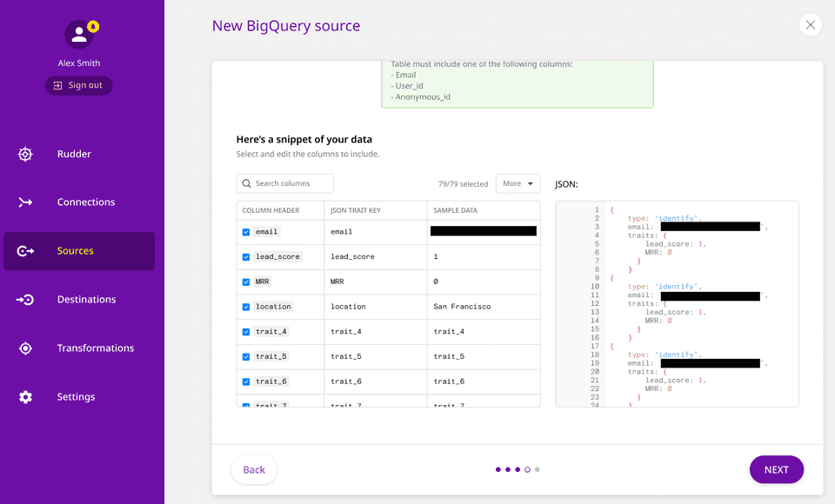Click the Transformations icon in sidebar
Image resolution: width=835 pixels, height=504 pixels.
[25, 348]
